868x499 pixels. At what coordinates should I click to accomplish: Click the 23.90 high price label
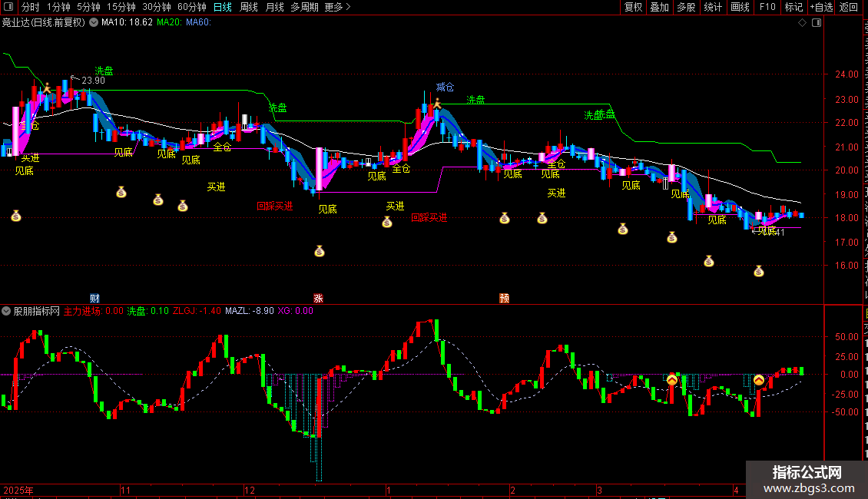pos(93,80)
